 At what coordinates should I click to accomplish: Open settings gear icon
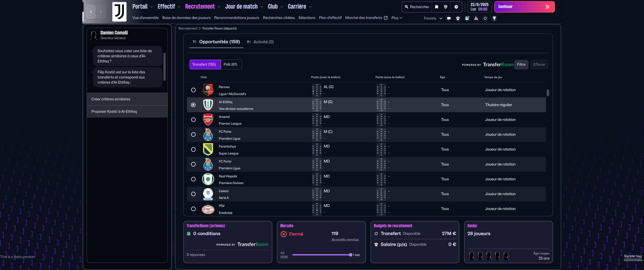pyautogui.click(x=456, y=7)
